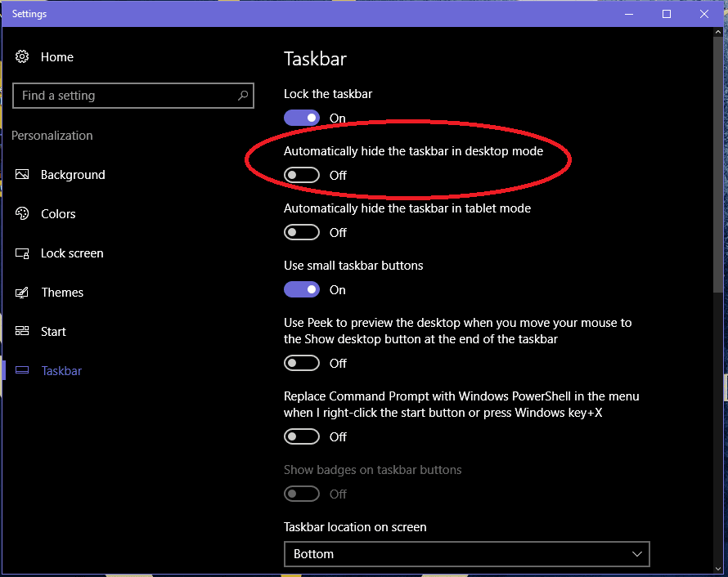Click the Themes icon in sidebar
Image resolution: width=728 pixels, height=577 pixels.
click(x=22, y=293)
